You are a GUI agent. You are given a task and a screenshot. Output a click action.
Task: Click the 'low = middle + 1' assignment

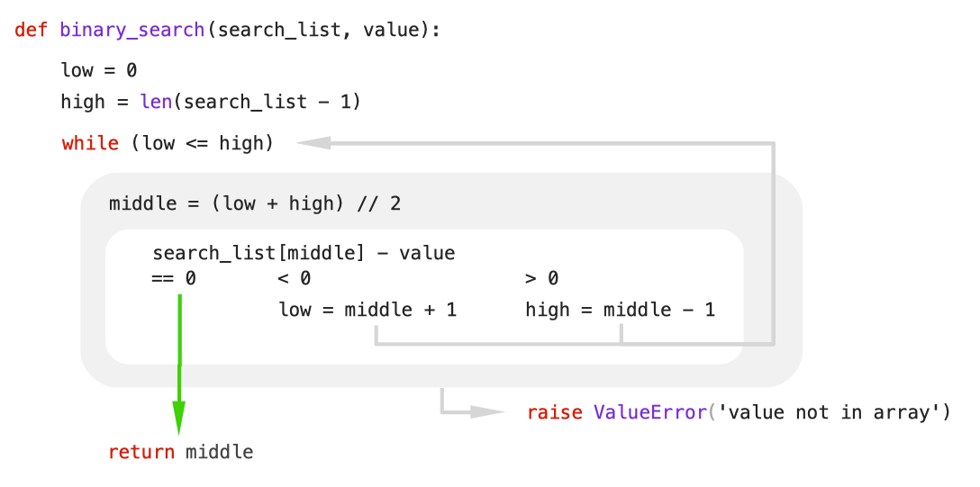click(367, 310)
